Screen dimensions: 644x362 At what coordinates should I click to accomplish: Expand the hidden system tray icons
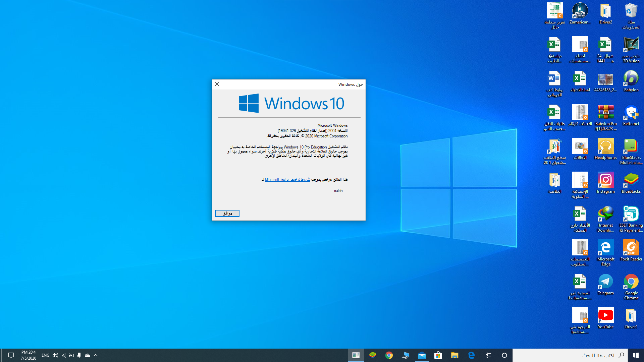[x=96, y=355]
